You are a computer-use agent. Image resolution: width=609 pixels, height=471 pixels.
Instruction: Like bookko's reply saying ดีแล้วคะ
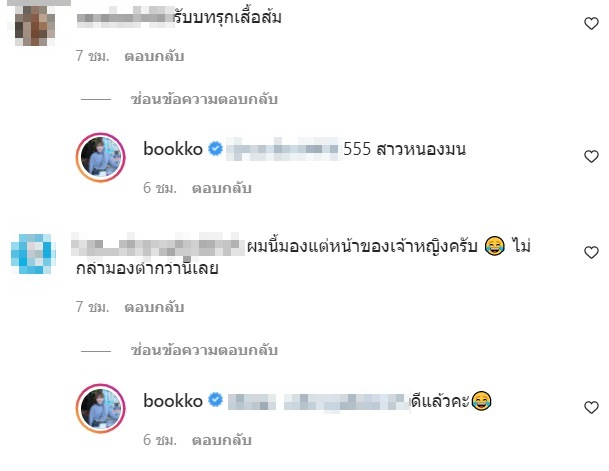(591, 407)
